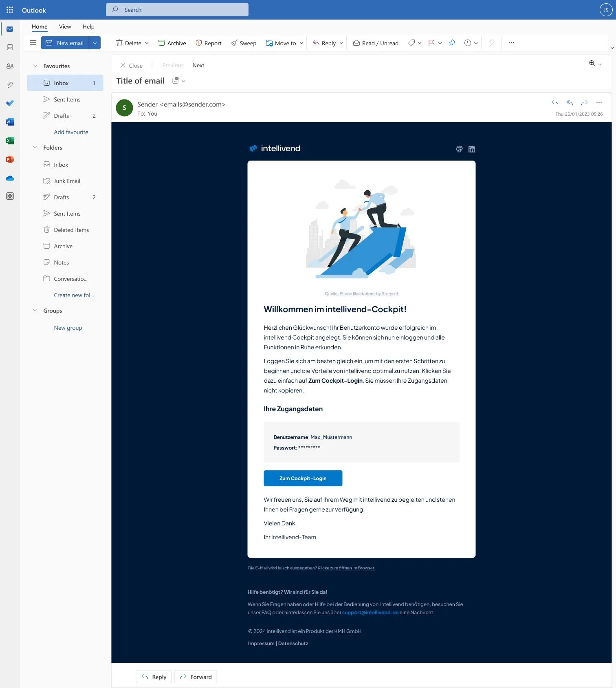
Task: Click the Undo icon in toolbar
Action: pyautogui.click(x=491, y=43)
